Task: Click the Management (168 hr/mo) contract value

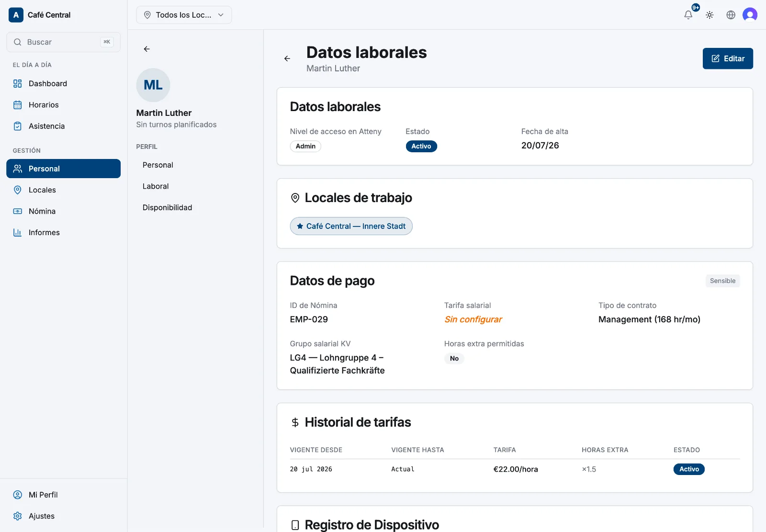Action: [649, 319]
